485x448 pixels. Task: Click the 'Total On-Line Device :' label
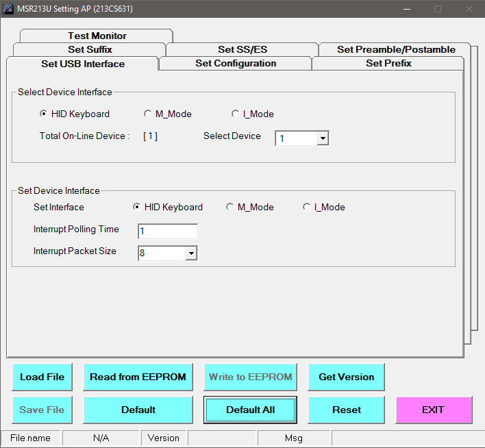[x=84, y=136]
